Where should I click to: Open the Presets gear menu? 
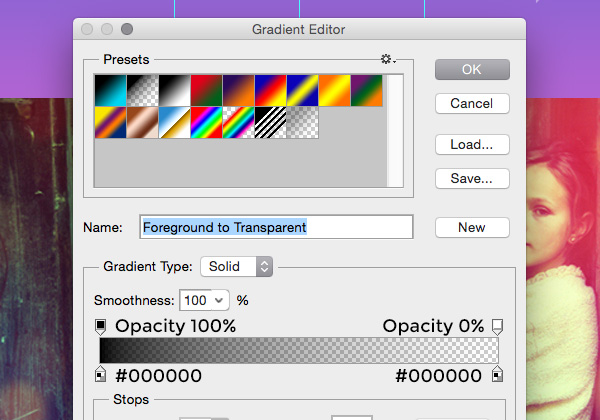coord(388,59)
